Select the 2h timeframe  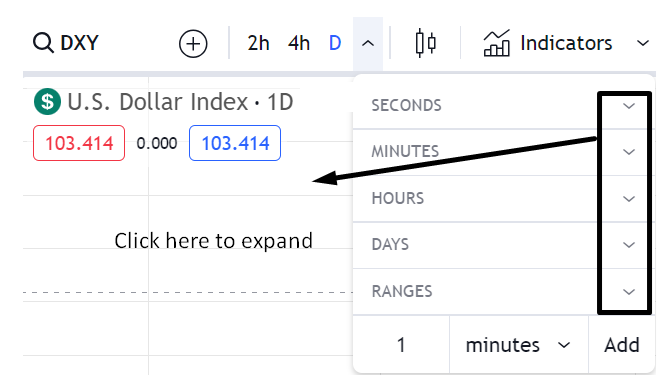pyautogui.click(x=258, y=43)
